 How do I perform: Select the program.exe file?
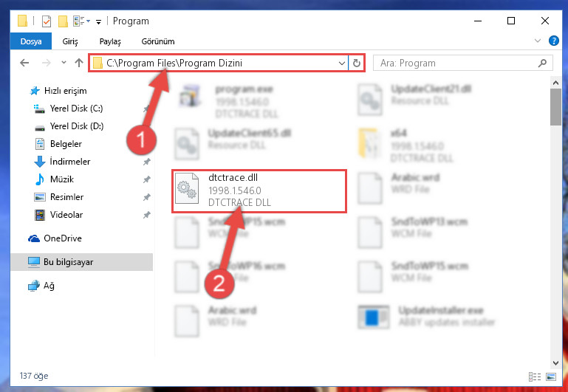(x=229, y=101)
